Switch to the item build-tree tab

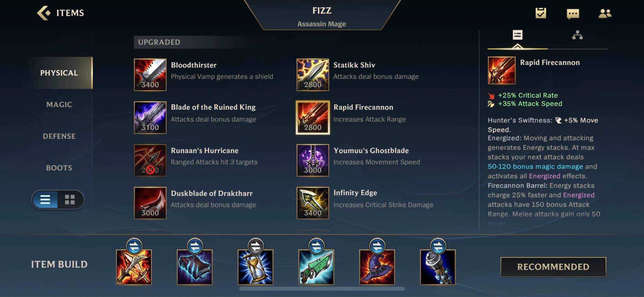577,35
